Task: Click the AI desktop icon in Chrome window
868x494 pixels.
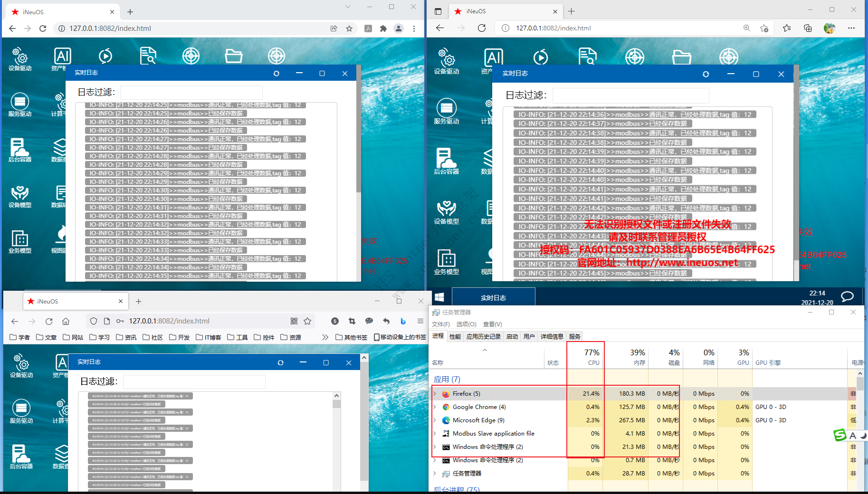Action: click(62, 56)
